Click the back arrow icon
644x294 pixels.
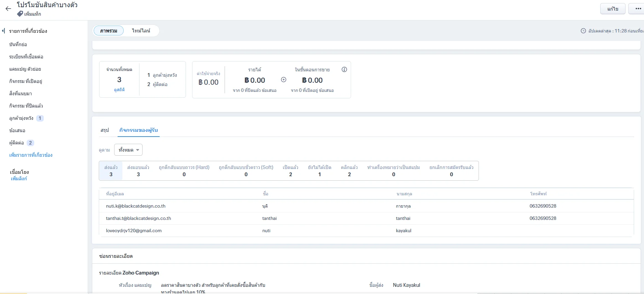tap(8, 9)
